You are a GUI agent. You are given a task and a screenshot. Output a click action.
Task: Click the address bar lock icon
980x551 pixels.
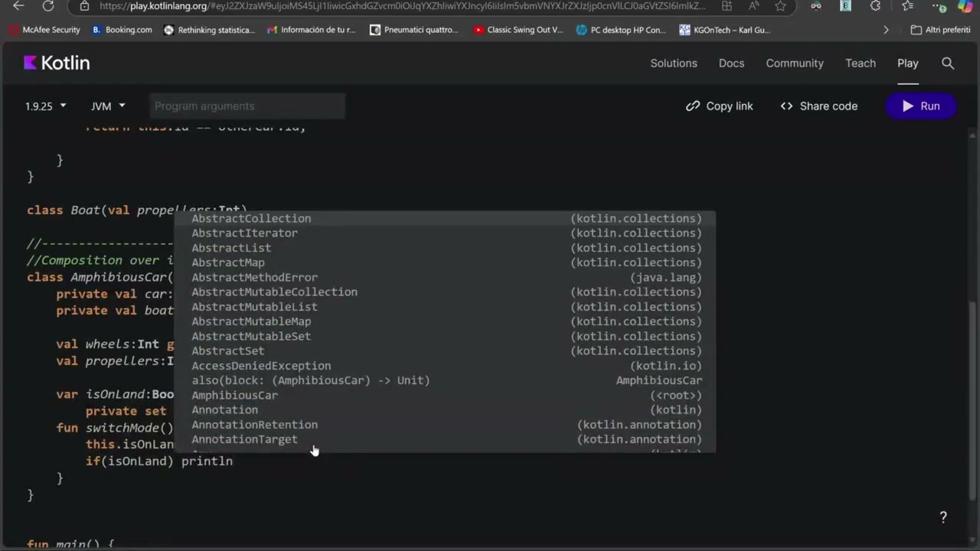point(85,6)
